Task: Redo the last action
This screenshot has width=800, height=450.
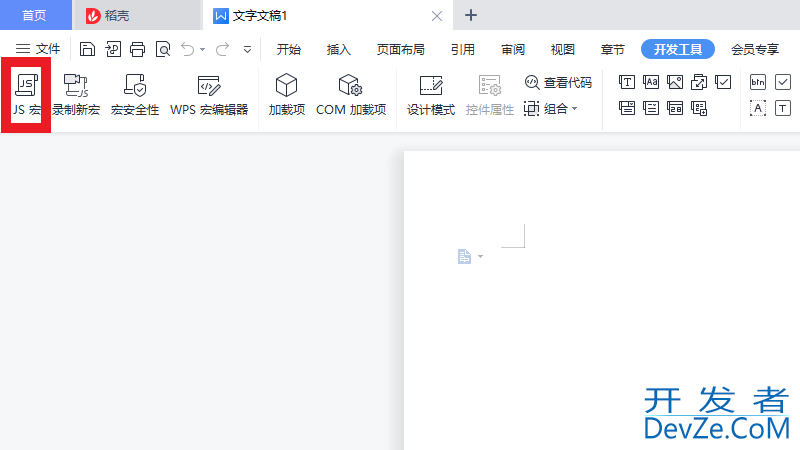Action: 222,49
